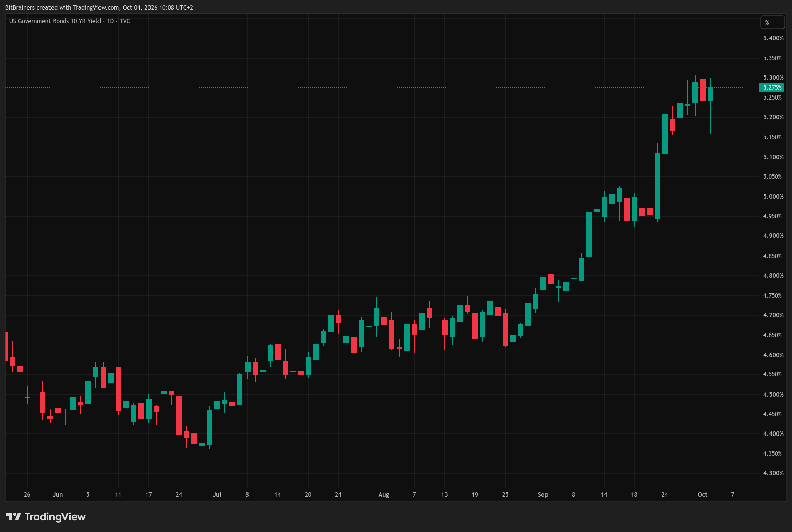Click the 4.900% price axis label
The width and height of the screenshot is (792, 532).
[773, 236]
